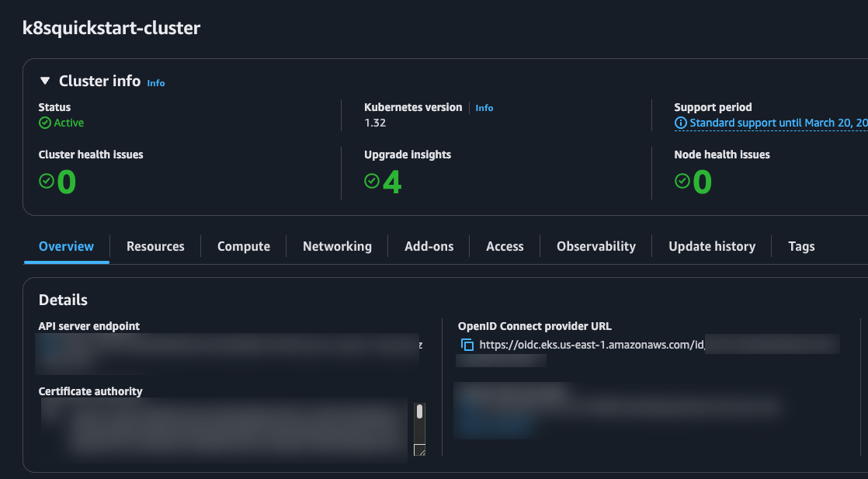
Task: Open the Tags tab
Action: (x=801, y=246)
